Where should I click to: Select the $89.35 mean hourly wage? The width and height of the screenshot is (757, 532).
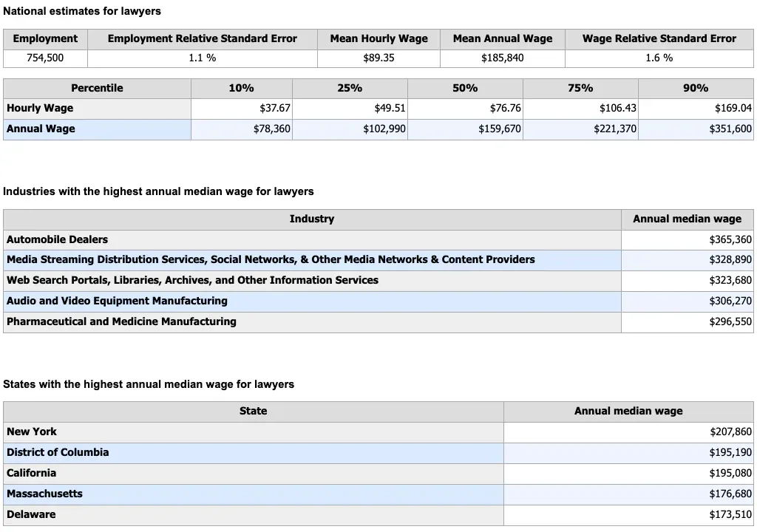379,58
